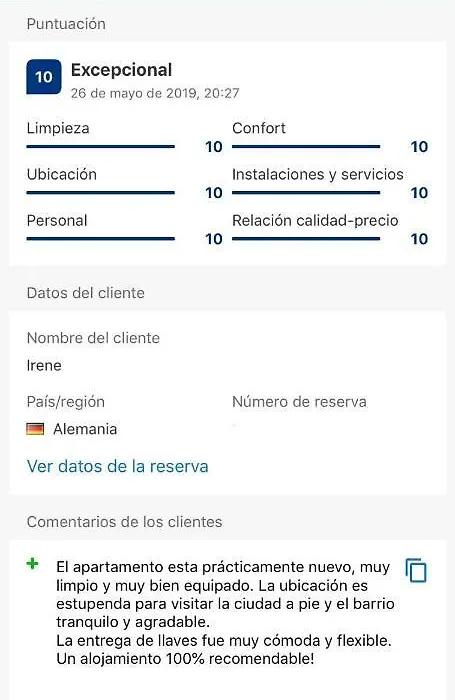This screenshot has height=700, width=455.
Task: Copy the guest comment with copy icon
Action: [x=416, y=570]
